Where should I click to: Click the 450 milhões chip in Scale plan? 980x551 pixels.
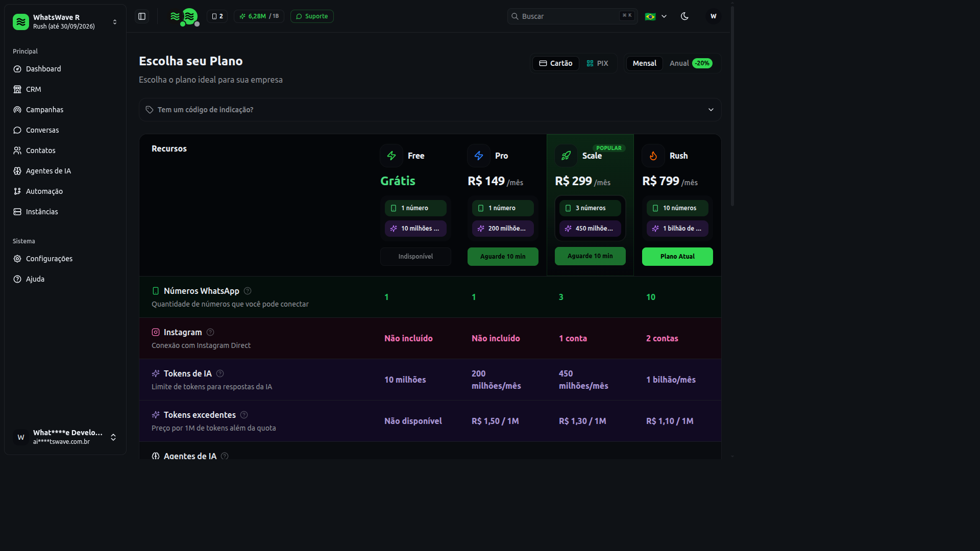pos(590,229)
